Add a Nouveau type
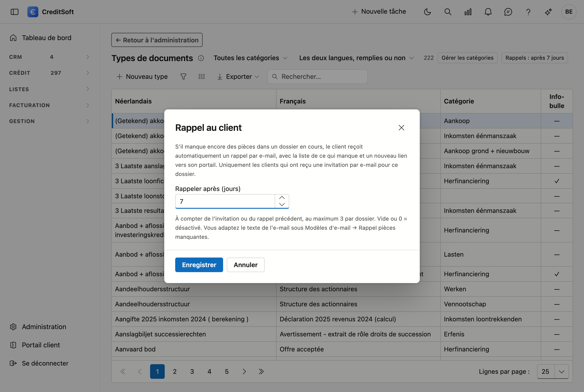This screenshot has height=392, width=584. pyautogui.click(x=142, y=77)
